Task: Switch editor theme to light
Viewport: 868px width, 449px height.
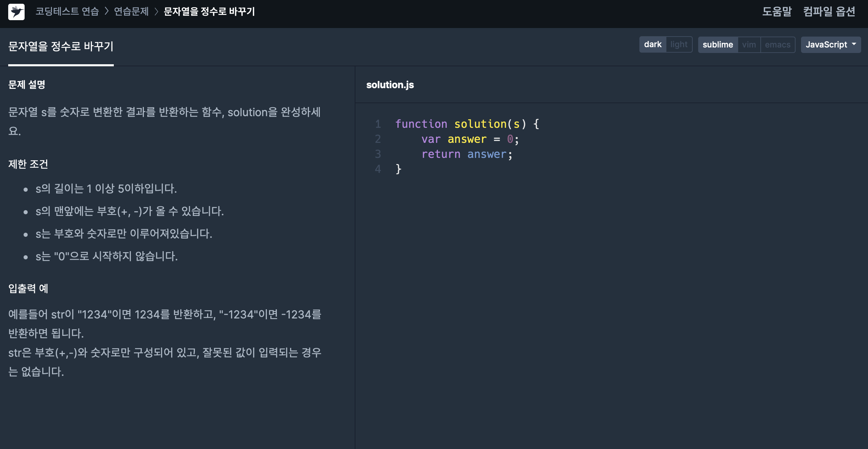Action: tap(679, 45)
